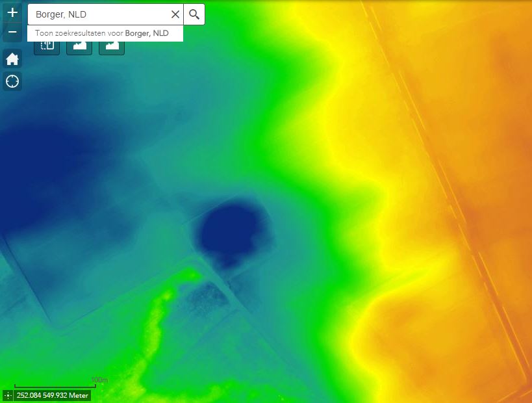Find my location with crosshair button

(12, 81)
